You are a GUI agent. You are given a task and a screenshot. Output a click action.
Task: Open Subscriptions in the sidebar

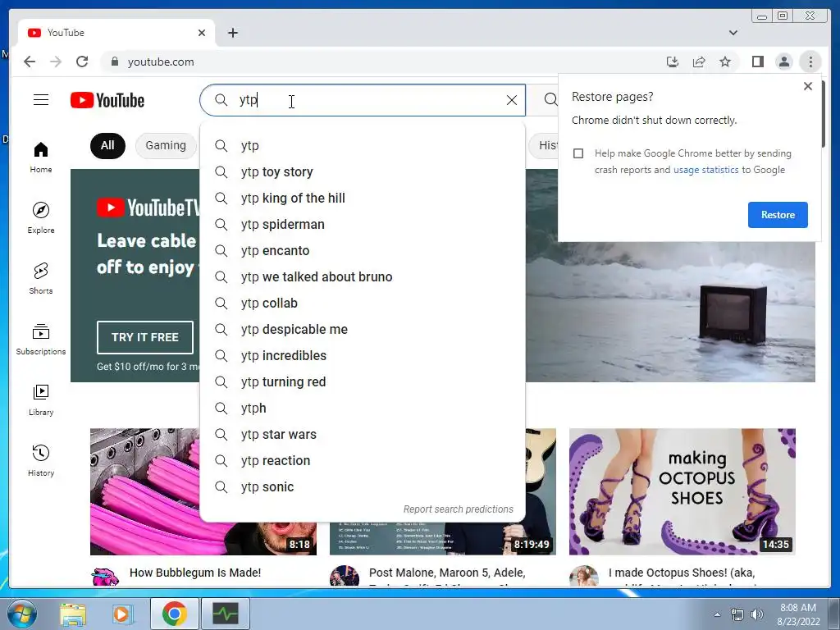point(41,339)
